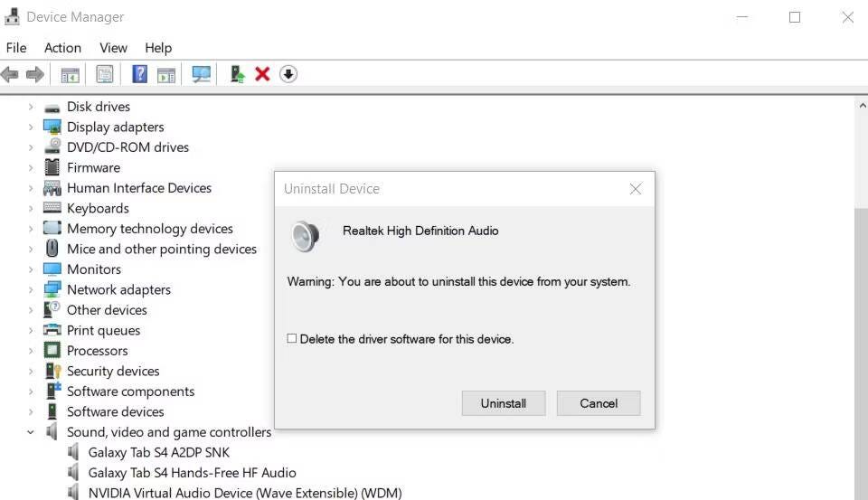This screenshot has width=868, height=500.
Task: Click the Forward arrow toolbar icon
Action: tap(35, 74)
